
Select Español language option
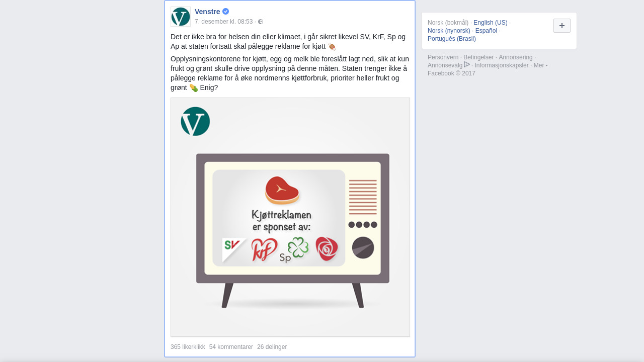[486, 31]
